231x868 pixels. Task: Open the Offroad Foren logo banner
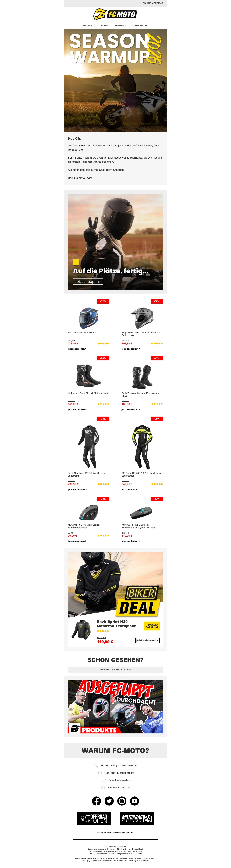click(94, 818)
